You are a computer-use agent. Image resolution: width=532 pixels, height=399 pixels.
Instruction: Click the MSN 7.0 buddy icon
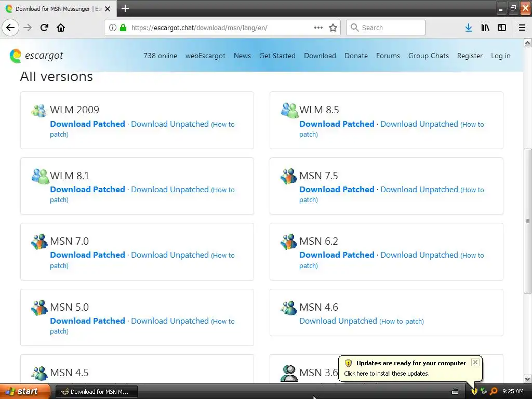pos(39,241)
